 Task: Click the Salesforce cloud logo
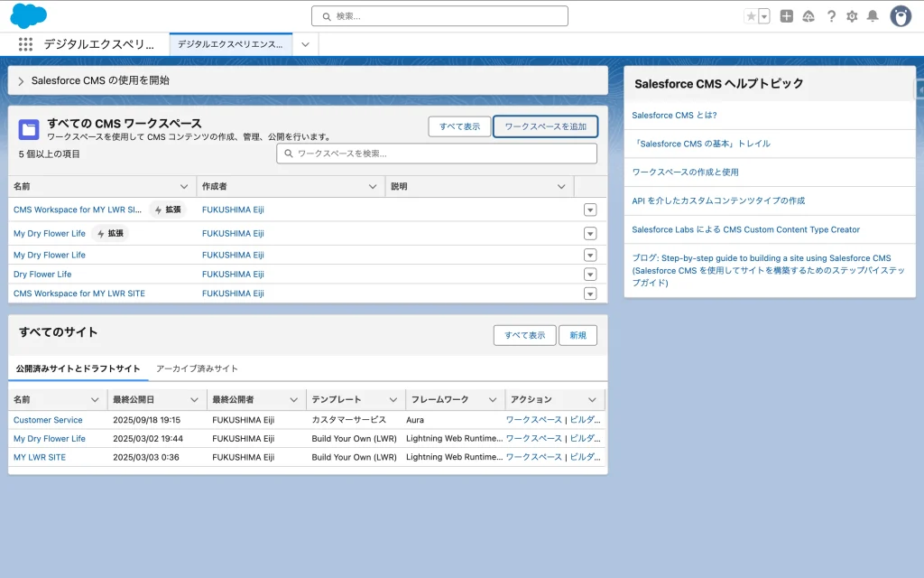coord(28,15)
